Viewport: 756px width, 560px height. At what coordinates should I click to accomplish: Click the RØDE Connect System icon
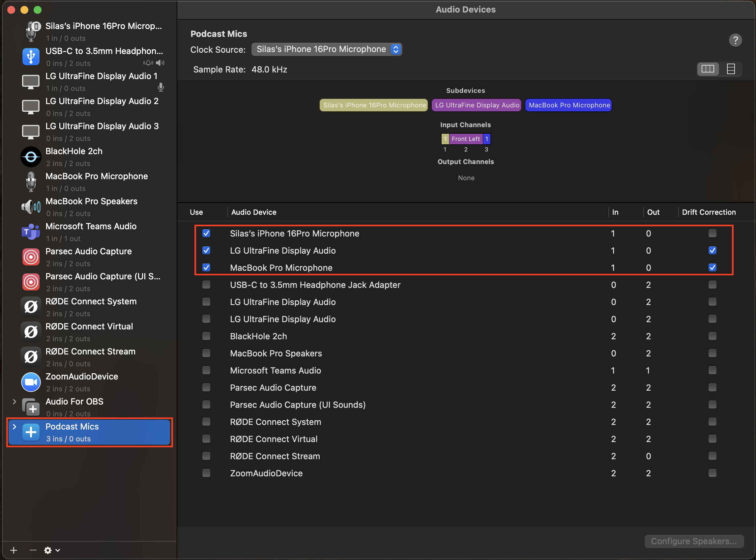pos(31,307)
